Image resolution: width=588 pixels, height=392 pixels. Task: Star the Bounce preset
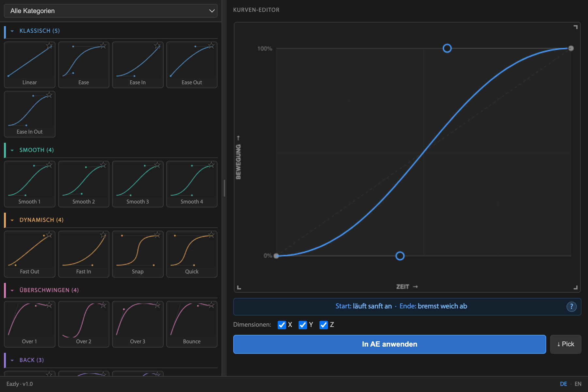(211, 305)
